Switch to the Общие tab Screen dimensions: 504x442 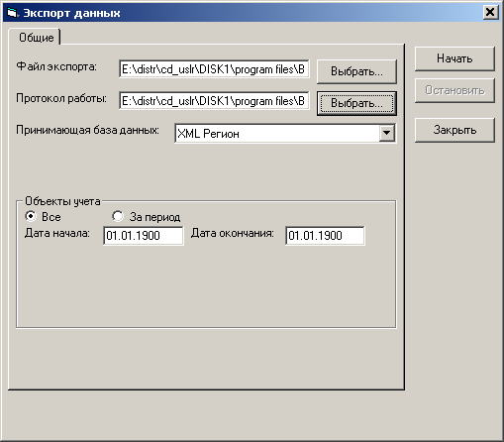point(36,38)
